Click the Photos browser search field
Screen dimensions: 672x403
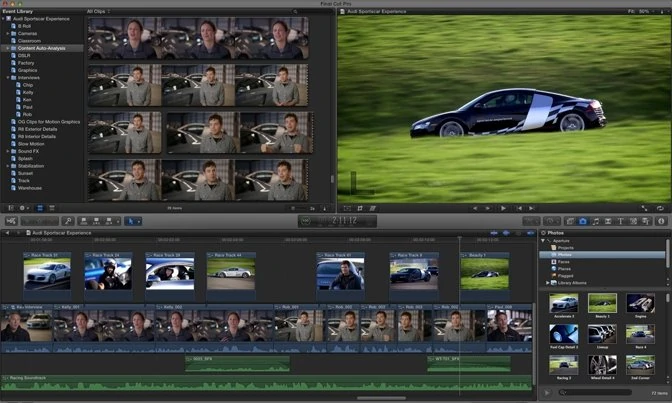(595, 392)
